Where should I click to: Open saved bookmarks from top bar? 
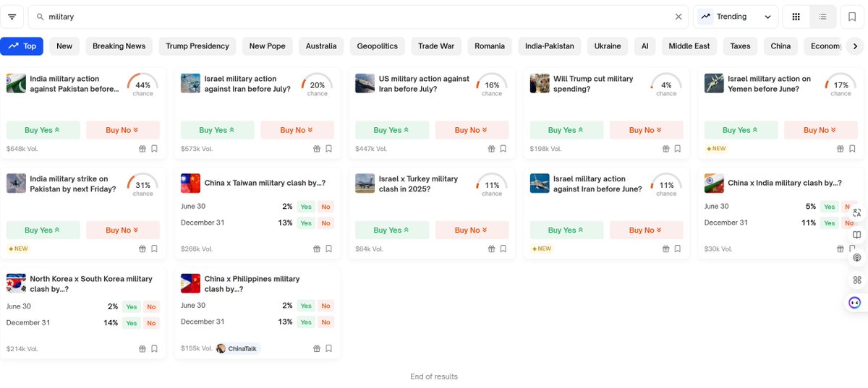[853, 17]
